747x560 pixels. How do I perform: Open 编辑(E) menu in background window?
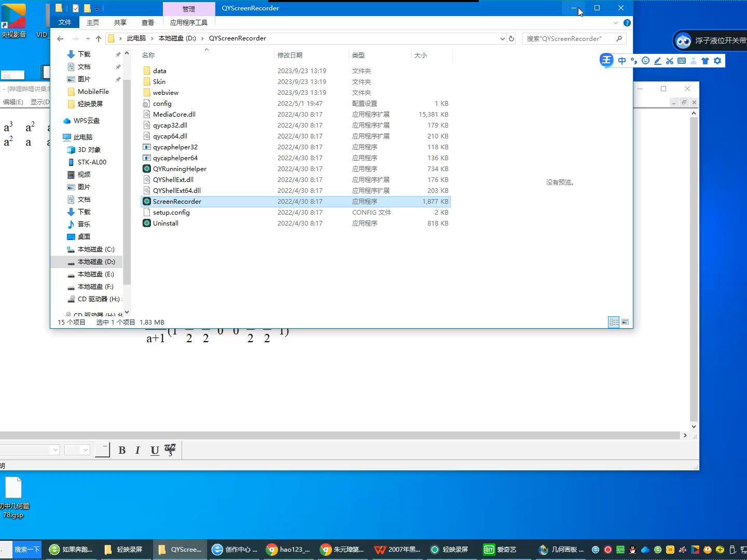point(13,102)
